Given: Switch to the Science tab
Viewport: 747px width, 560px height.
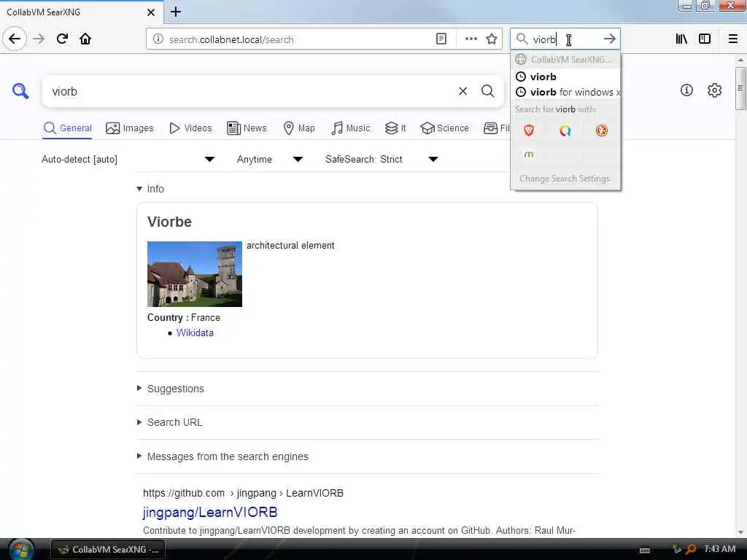Looking at the screenshot, I should 444,128.
